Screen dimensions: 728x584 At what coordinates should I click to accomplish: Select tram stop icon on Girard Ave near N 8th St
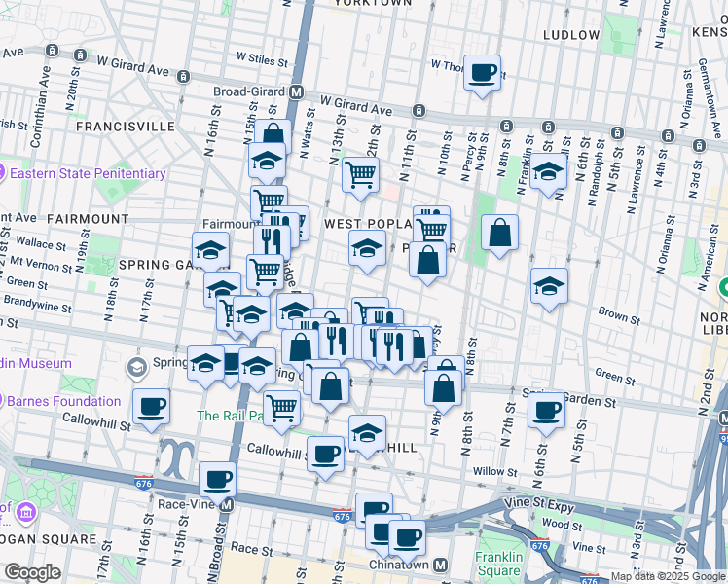click(506, 126)
